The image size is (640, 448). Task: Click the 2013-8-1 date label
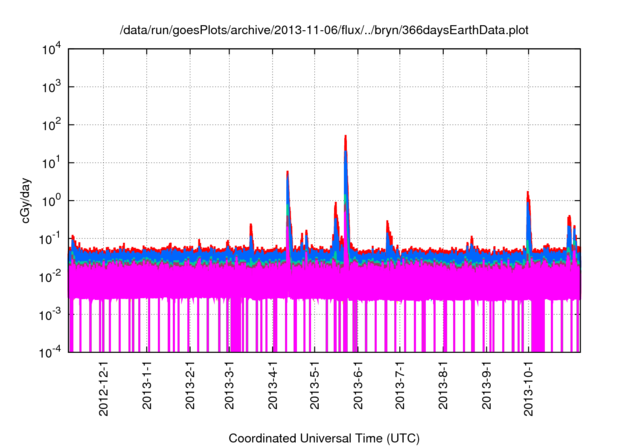443,385
